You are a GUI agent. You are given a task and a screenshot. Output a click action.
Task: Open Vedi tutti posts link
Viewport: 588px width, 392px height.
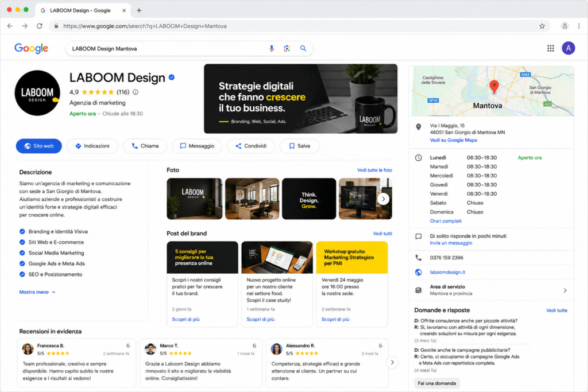(x=382, y=234)
